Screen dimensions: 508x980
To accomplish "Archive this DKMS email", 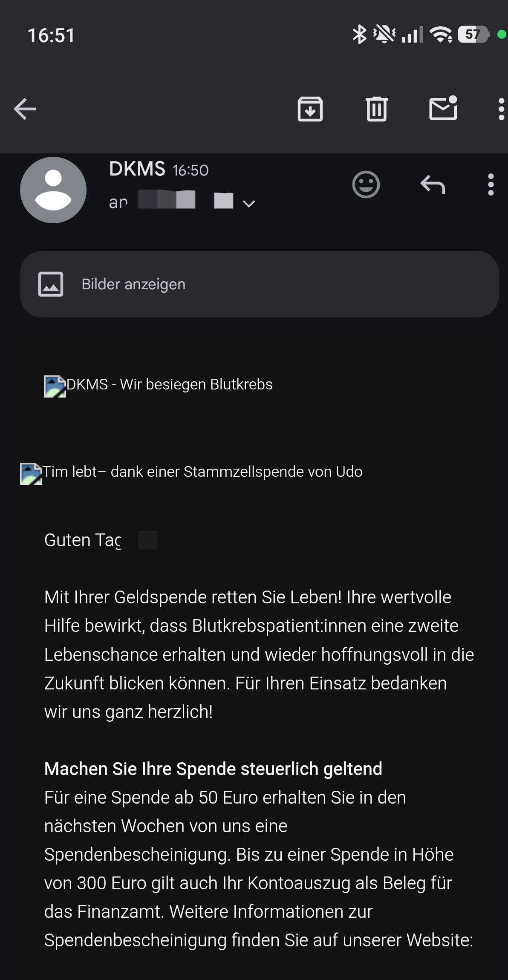I will 310,109.
